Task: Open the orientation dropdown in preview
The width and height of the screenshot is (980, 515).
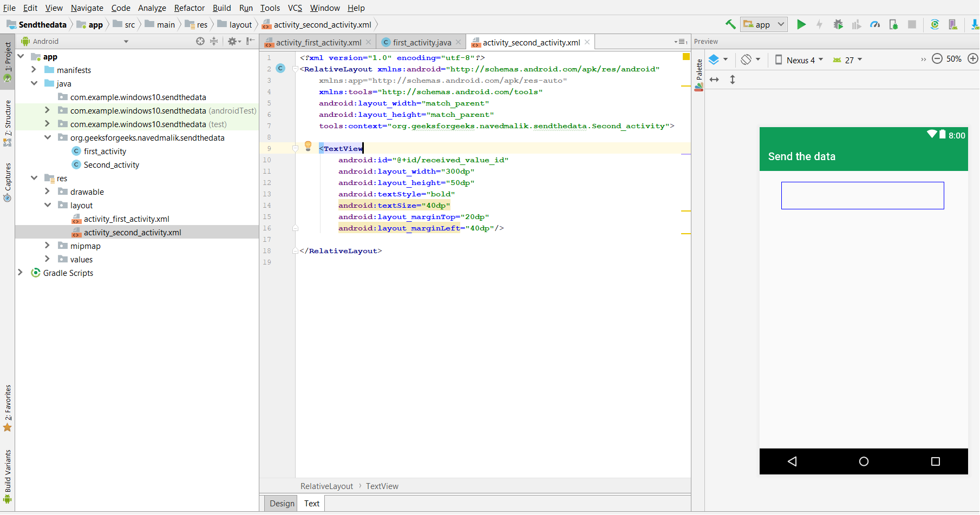Action: pyautogui.click(x=751, y=60)
